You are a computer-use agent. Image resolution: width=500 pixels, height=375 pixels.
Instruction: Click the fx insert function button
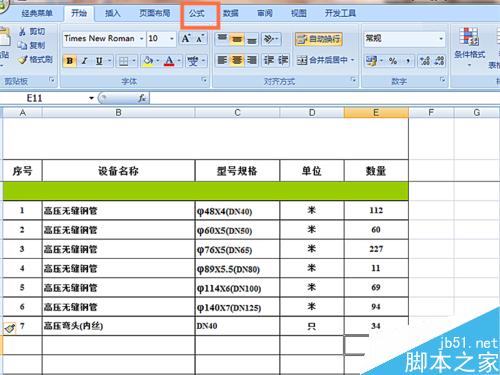tap(142, 98)
